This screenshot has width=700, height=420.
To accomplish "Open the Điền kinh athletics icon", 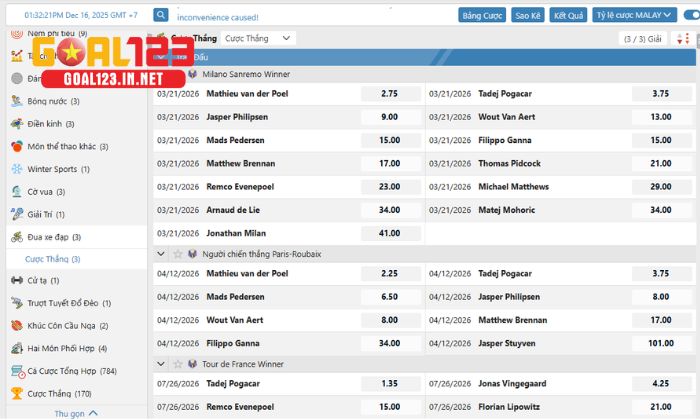I will pyautogui.click(x=17, y=124).
